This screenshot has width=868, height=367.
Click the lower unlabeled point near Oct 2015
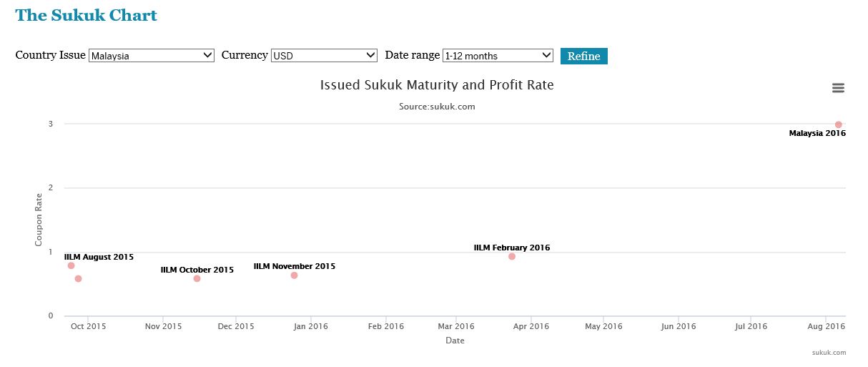(78, 278)
